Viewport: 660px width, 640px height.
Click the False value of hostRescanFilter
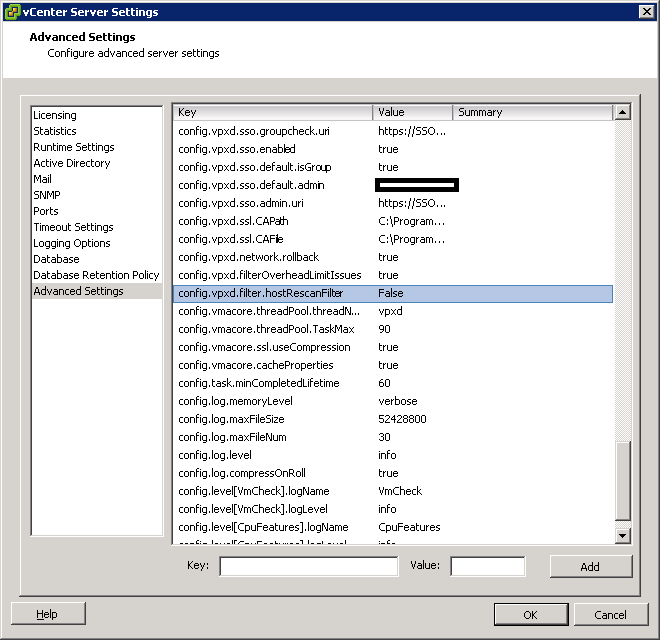[391, 293]
